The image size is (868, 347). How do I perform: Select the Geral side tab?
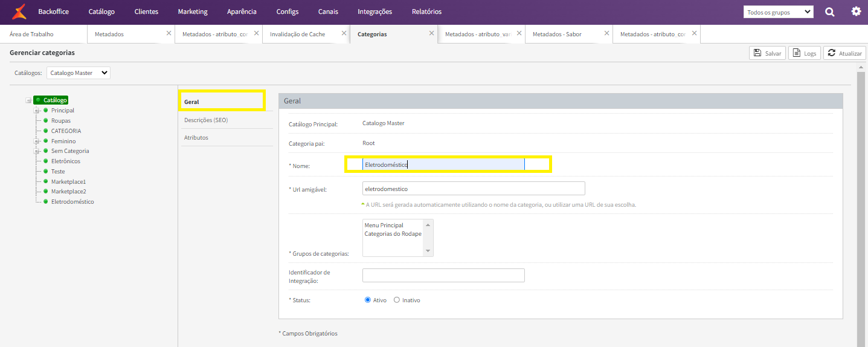tap(222, 101)
